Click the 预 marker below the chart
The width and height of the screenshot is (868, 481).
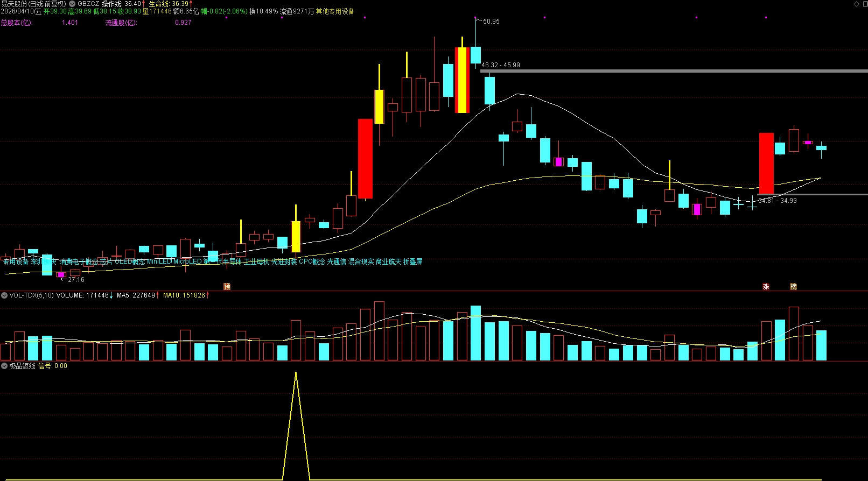[x=227, y=287]
